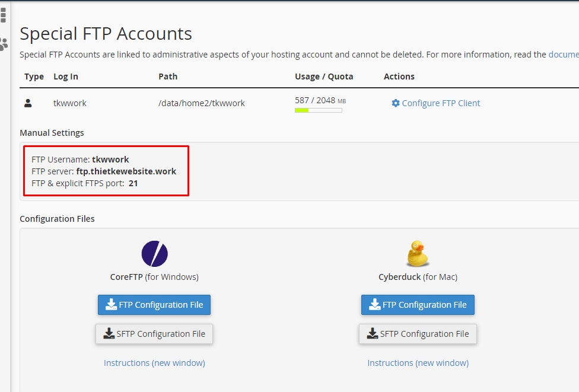579x392 pixels.
Task: Click the Usage / Quota column header
Action: tap(324, 77)
